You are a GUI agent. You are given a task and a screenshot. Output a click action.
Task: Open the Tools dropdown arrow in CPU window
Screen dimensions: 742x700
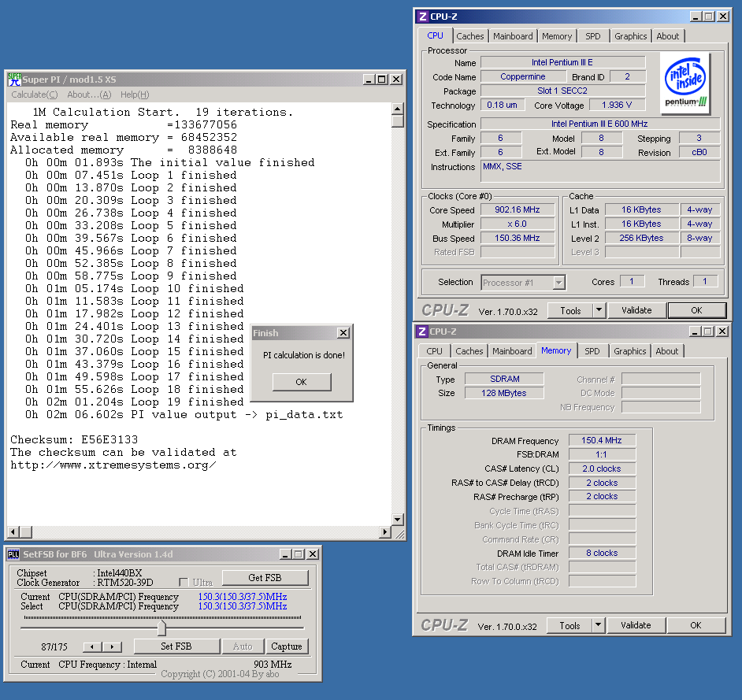coord(599,310)
